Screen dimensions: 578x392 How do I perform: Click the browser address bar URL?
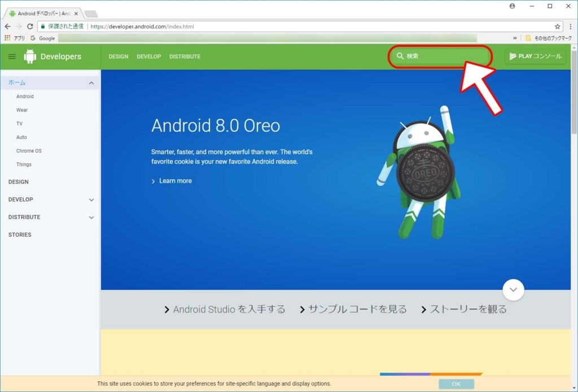point(142,27)
